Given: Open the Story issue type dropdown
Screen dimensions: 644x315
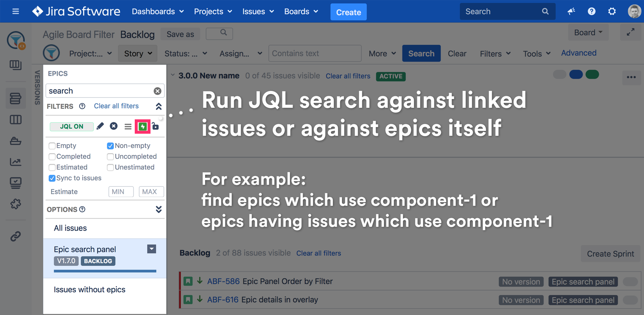Looking at the screenshot, I should 138,54.
